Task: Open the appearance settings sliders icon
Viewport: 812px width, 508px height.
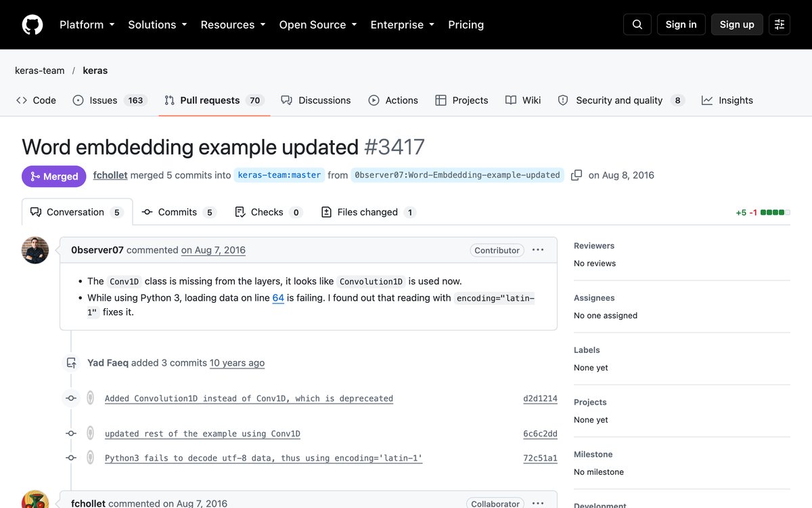Action: [x=780, y=24]
